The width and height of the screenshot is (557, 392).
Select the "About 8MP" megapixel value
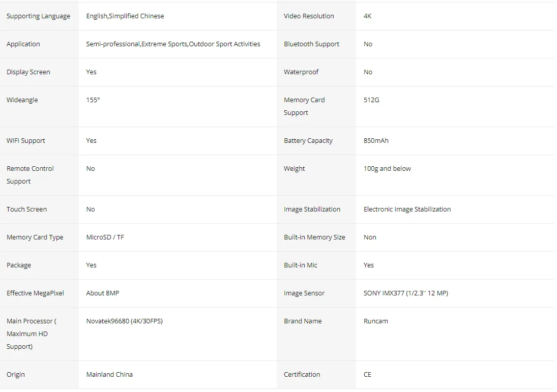[103, 293]
